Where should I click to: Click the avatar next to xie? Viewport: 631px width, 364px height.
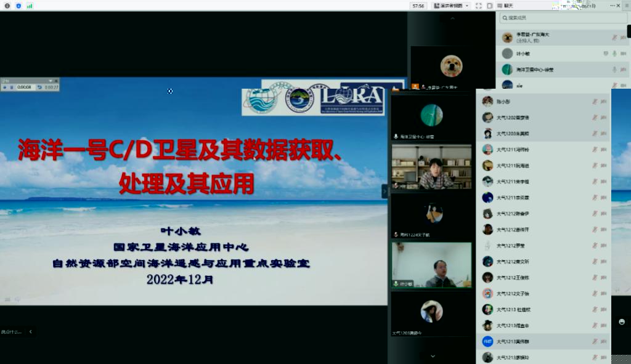click(x=507, y=84)
